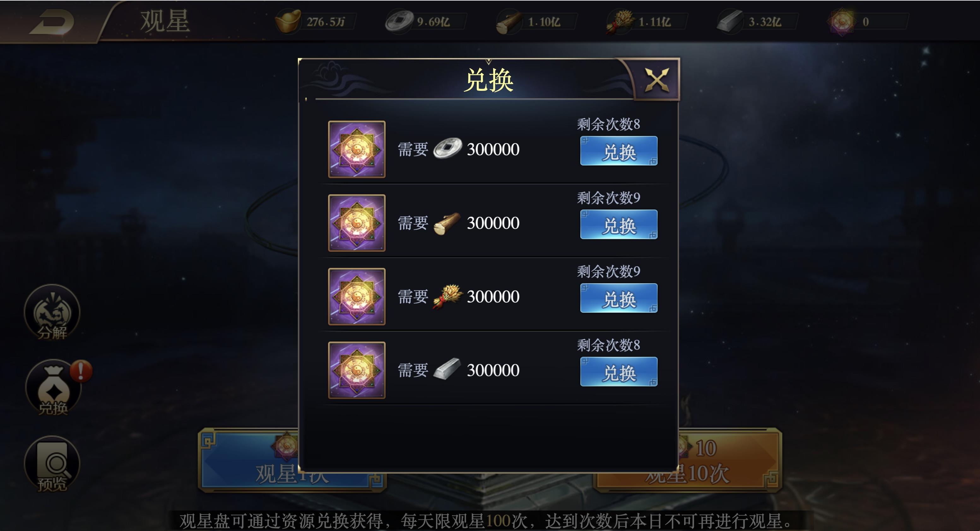Click the gold ingot resource icon
The height and width of the screenshot is (531, 980).
pyautogui.click(x=288, y=21)
